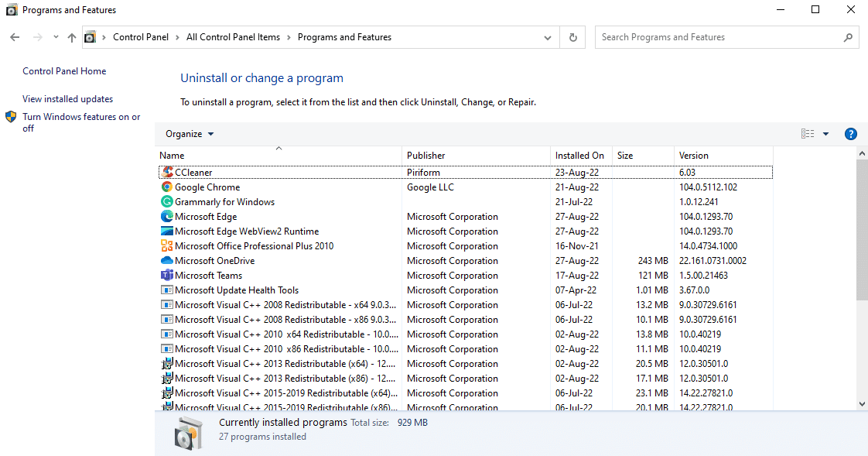Sort by the Size column header
The height and width of the screenshot is (456, 868).
tap(643, 155)
